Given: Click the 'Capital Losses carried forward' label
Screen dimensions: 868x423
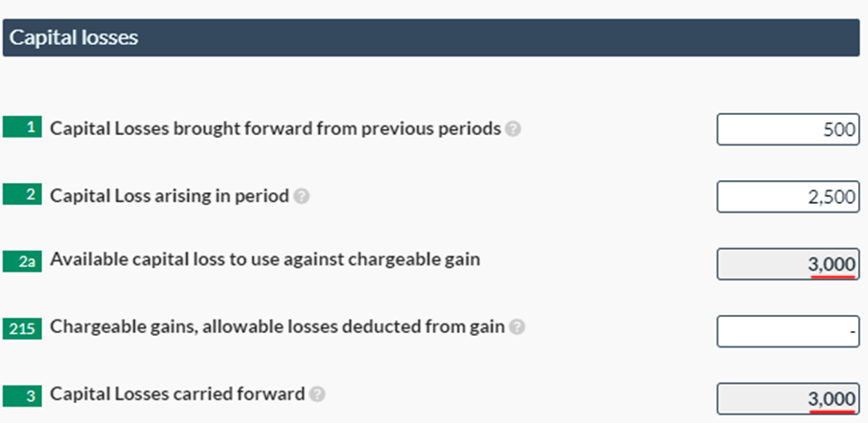Looking at the screenshot, I should pyautogui.click(x=177, y=393).
